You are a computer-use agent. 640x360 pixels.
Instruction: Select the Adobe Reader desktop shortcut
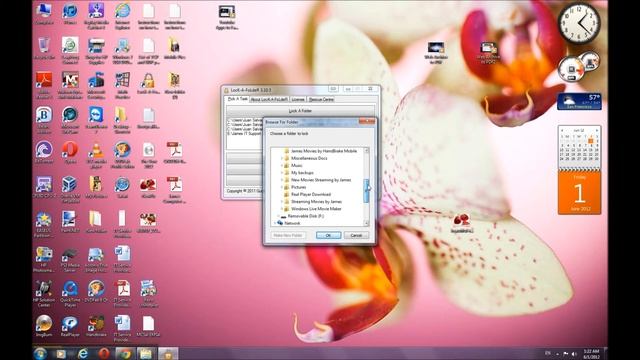[44, 85]
